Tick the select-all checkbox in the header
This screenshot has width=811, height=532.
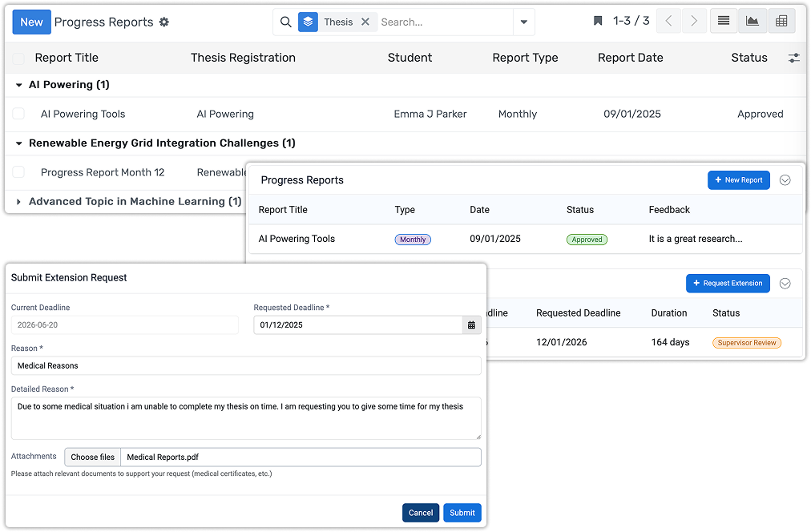click(18, 57)
